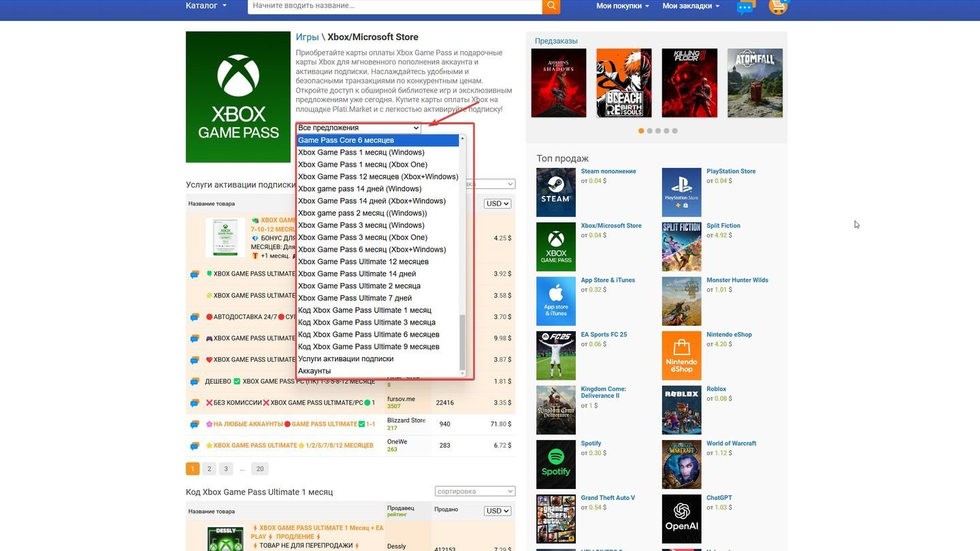Screen dimensions: 980x551
Task: Click the Steam logo in top sales
Action: pyautogui.click(x=556, y=193)
